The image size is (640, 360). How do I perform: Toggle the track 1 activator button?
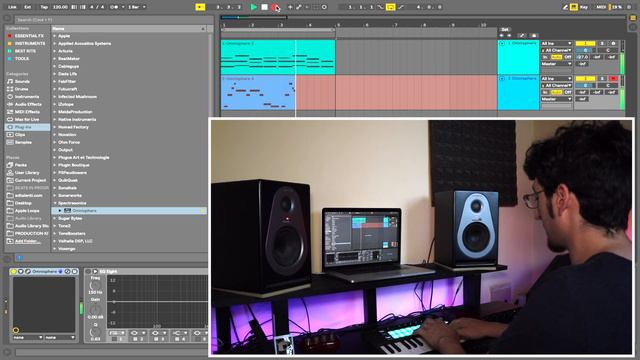tap(585, 43)
